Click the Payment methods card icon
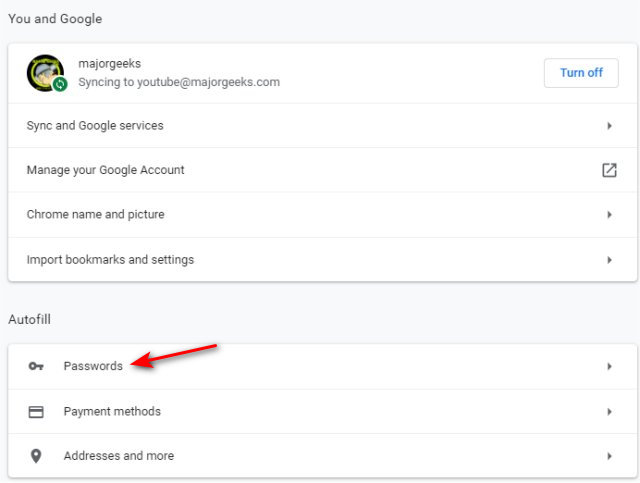The height and width of the screenshot is (483, 640). point(36,412)
